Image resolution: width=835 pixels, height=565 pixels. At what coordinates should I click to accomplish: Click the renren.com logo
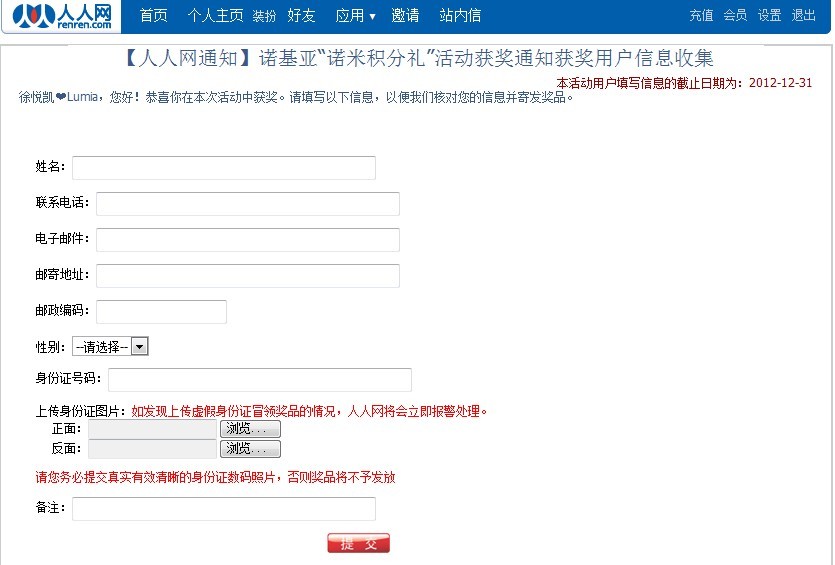[62, 16]
